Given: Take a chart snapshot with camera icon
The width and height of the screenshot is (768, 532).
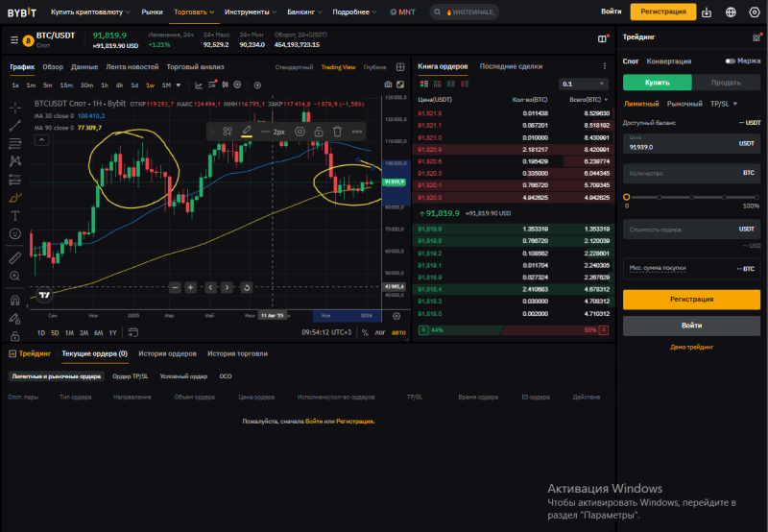Looking at the screenshot, I should click(x=388, y=85).
